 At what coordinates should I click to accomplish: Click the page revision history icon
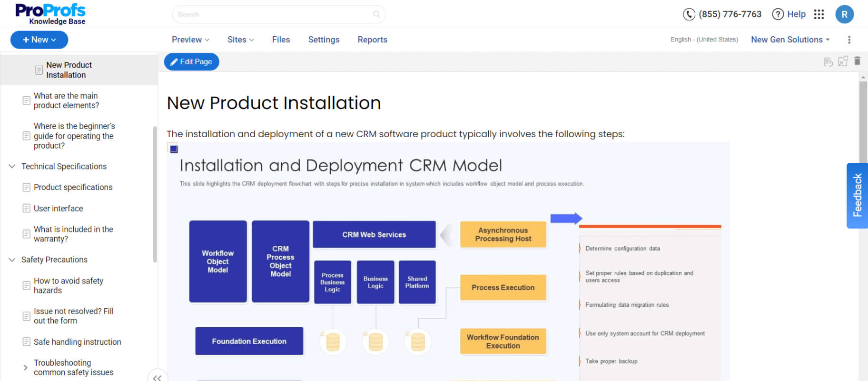[x=828, y=61]
